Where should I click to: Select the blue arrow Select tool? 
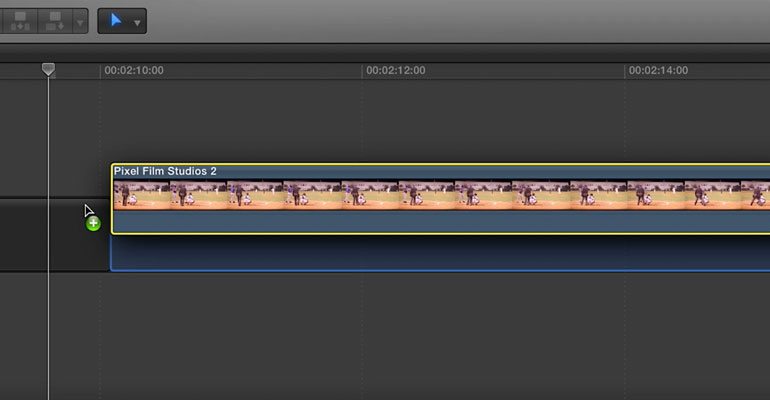coord(115,21)
